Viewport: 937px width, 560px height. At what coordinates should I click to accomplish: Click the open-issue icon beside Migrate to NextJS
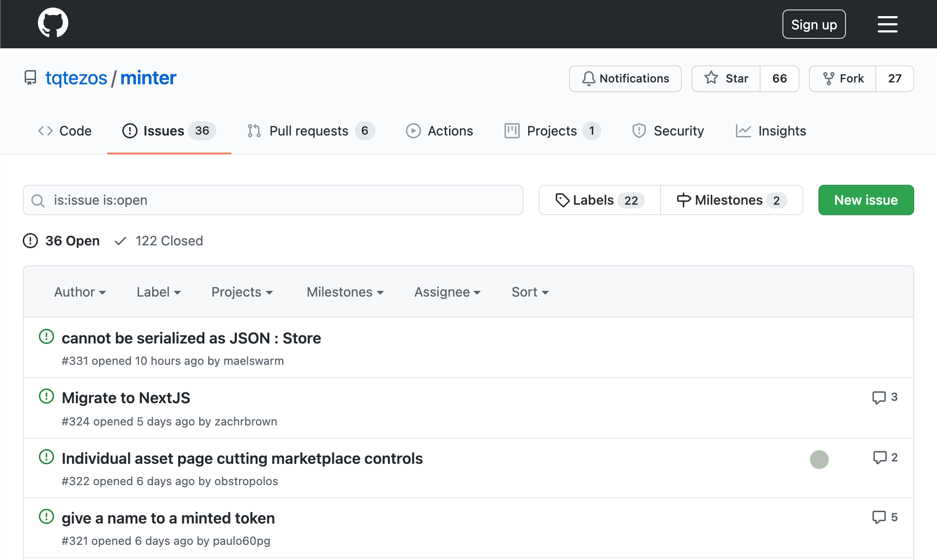(46, 396)
